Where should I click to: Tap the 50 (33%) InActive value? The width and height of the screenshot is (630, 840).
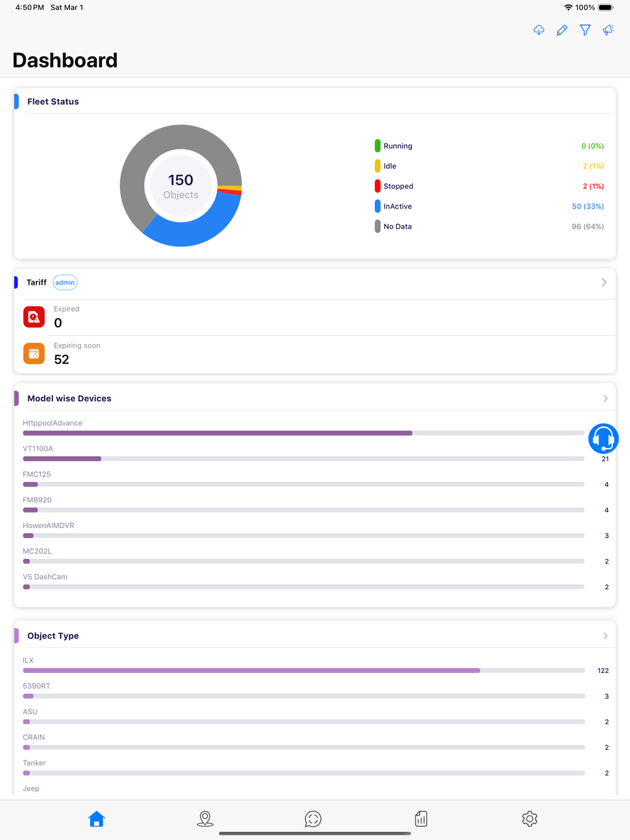[x=588, y=206]
